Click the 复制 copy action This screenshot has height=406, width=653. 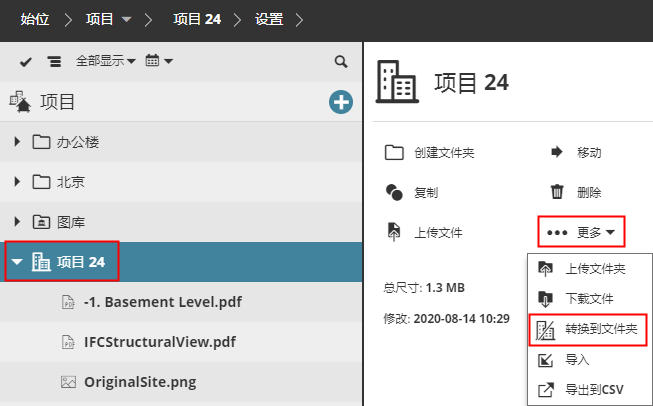click(411, 192)
